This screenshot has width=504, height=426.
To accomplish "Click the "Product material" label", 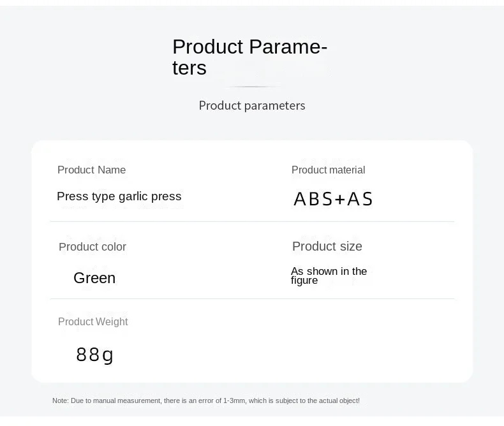I will tap(328, 170).
